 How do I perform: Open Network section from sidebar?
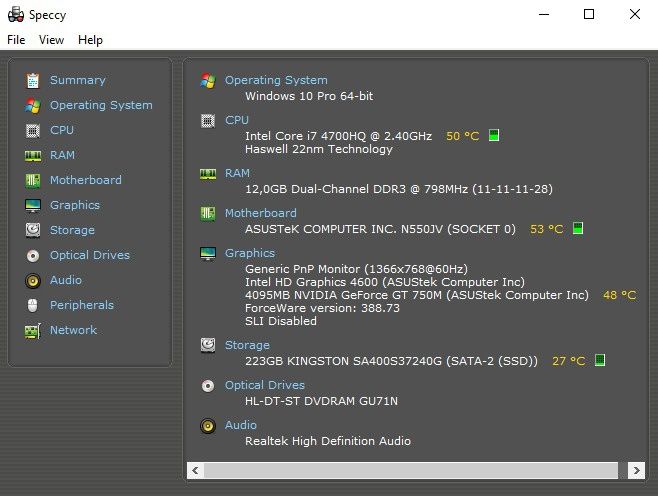73,330
